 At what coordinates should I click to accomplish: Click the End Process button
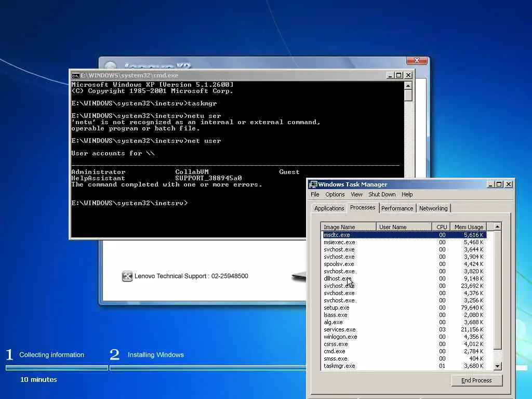tap(476, 380)
